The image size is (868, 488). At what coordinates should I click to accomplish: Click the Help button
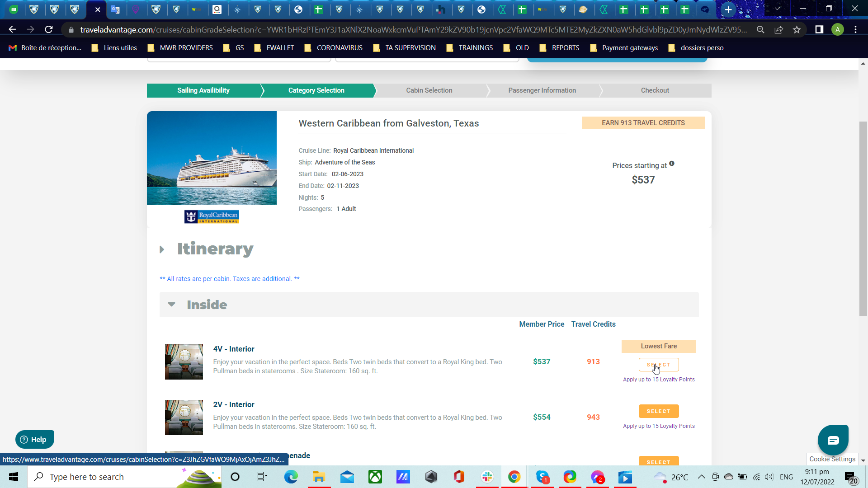point(34,439)
